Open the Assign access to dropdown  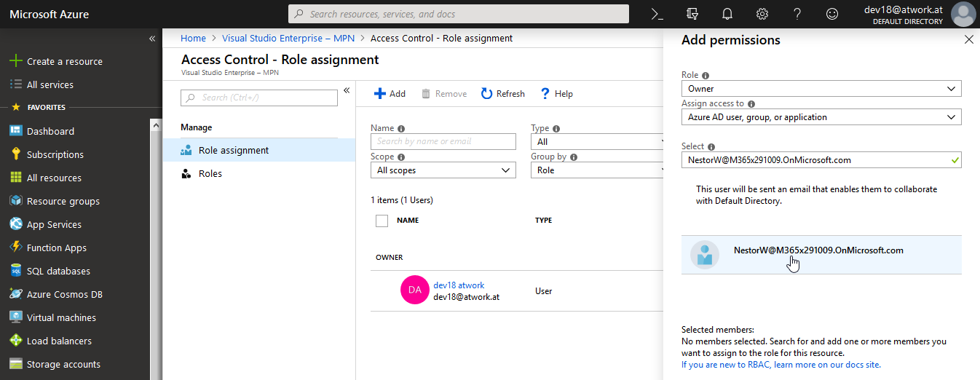coord(821,117)
